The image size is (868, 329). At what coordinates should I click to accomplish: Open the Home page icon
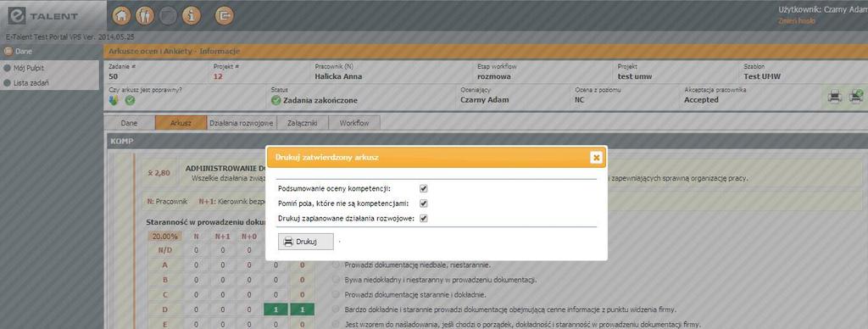pyautogui.click(x=122, y=15)
